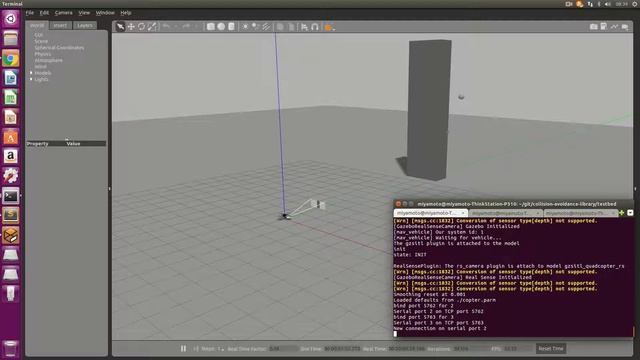
Task: Open LibreOffice Calc from launcher
Action: 11,98
